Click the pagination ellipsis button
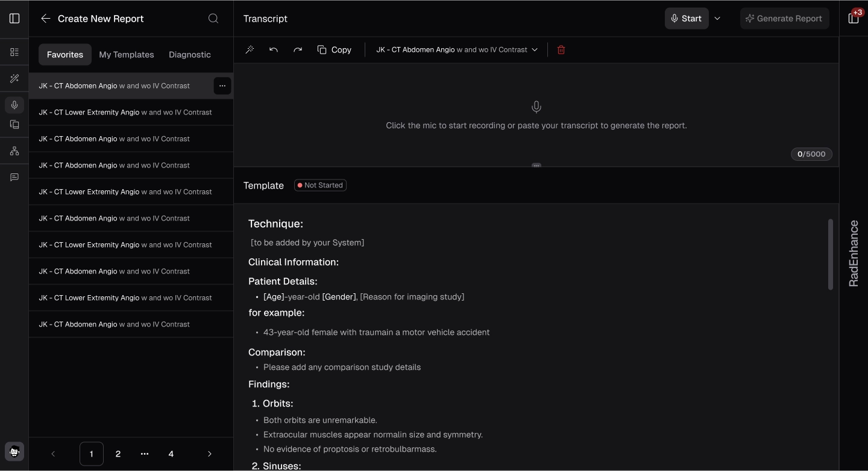868x471 pixels. point(145,454)
